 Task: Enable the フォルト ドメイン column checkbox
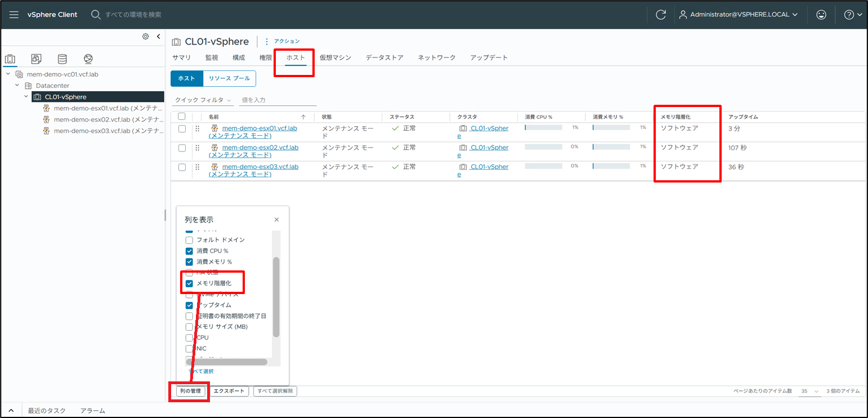pos(190,240)
